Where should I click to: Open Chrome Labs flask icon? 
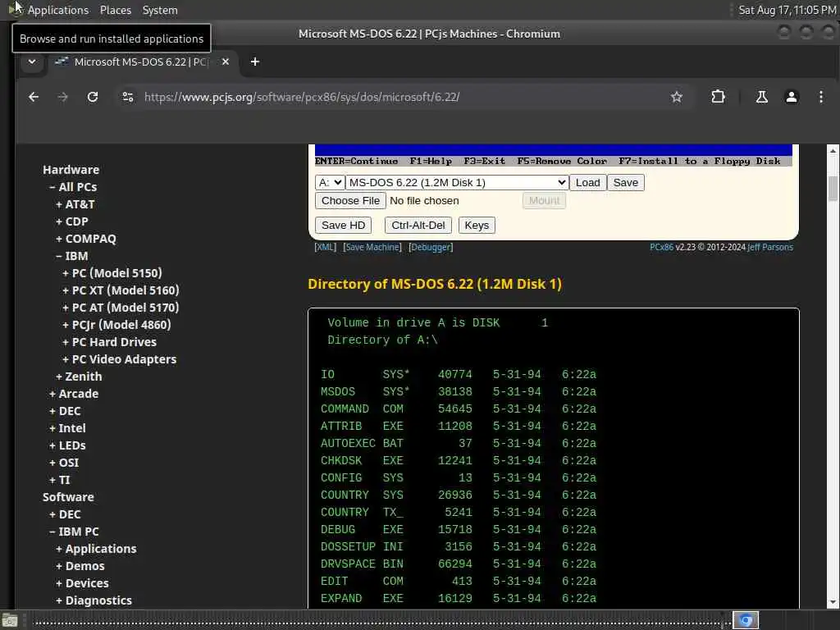762,97
